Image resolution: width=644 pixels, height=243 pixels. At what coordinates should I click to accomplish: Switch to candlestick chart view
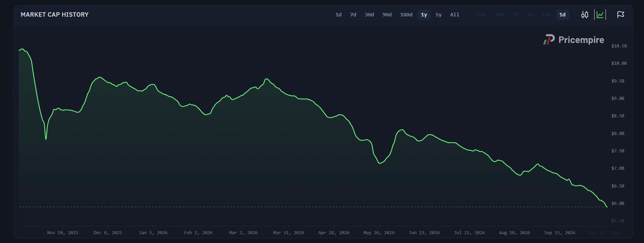tap(585, 14)
